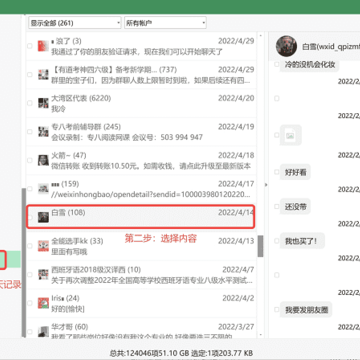Click preview 会议录制:专八阅读网课 会议号
The height and width of the screenshot is (360, 360).
127,137
